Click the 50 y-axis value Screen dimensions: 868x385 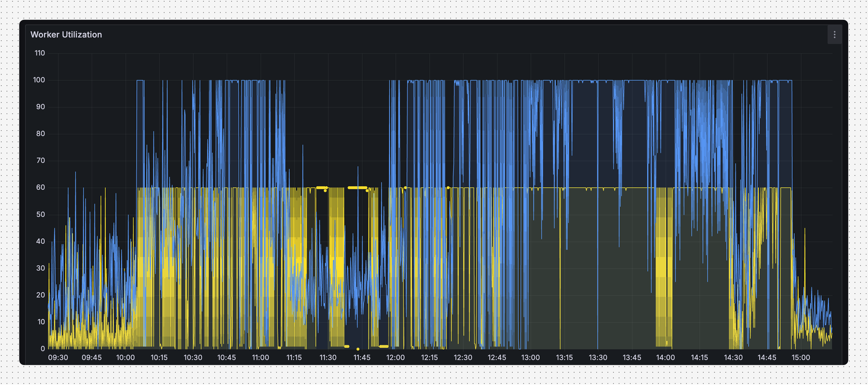tap(41, 214)
